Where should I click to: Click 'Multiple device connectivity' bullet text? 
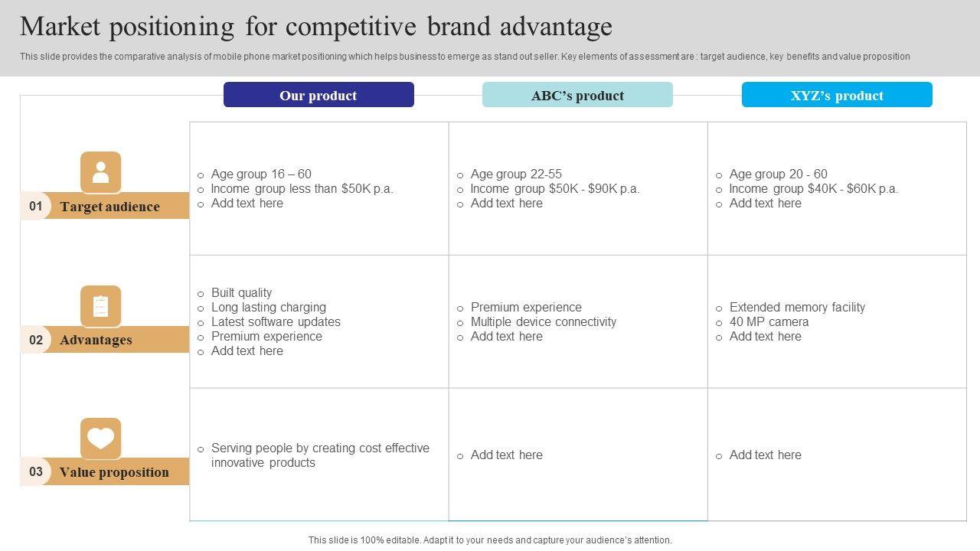tap(543, 321)
